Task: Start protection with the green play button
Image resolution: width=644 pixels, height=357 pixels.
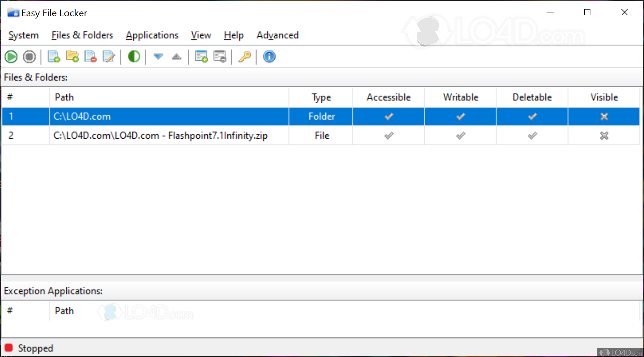Action: pyautogui.click(x=11, y=57)
